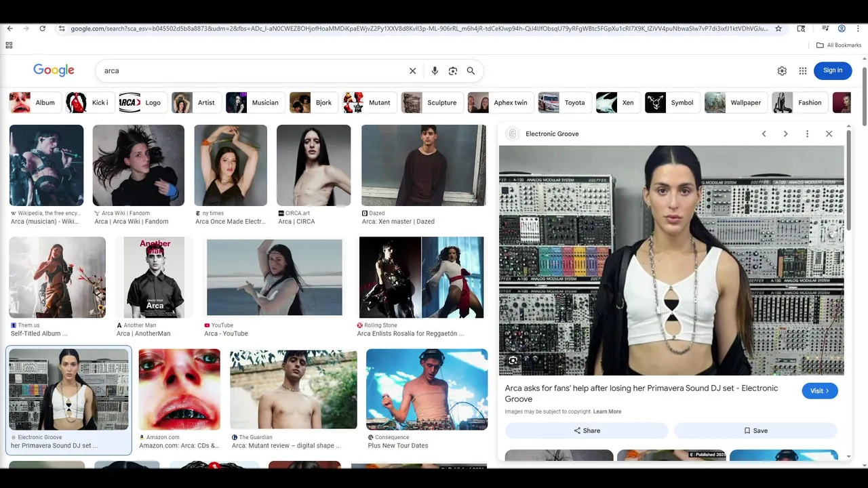The width and height of the screenshot is (868, 488).
Task: Select the Fashion filter chip
Action: pos(800,102)
